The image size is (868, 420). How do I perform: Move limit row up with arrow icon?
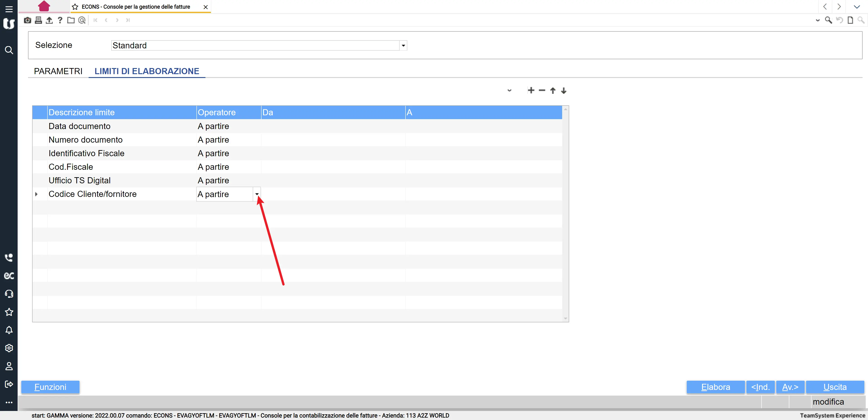tap(553, 90)
